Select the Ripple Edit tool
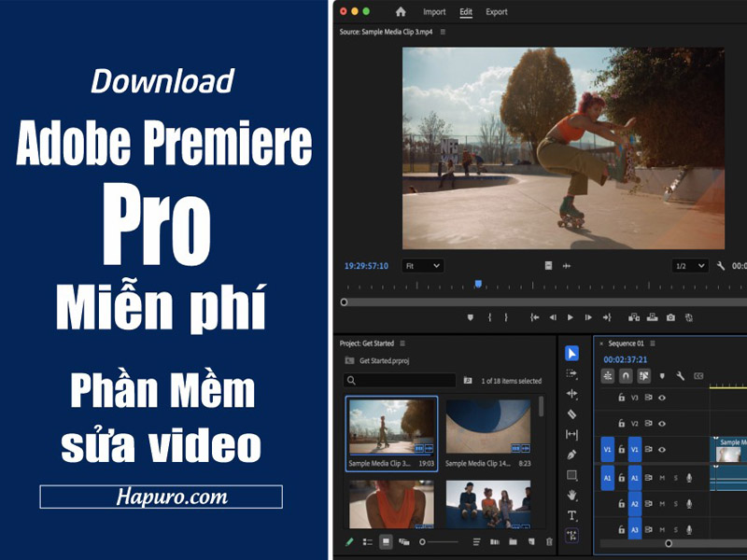This screenshot has height=560, width=747. point(572,394)
